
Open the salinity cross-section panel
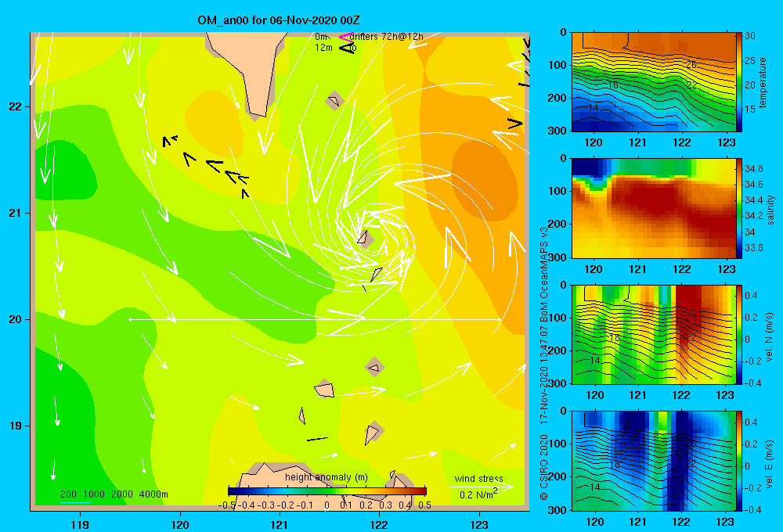[x=654, y=208]
